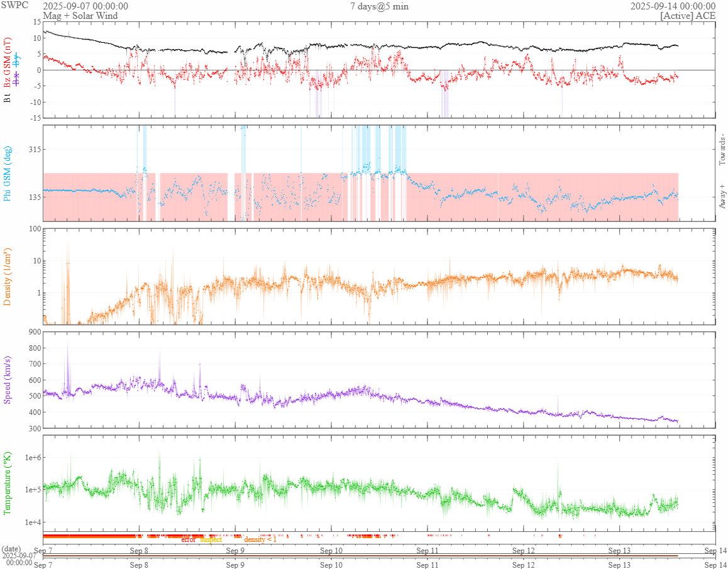Click the 300 tick on Speed axis
The width and height of the screenshot is (728, 569).
click(34, 428)
